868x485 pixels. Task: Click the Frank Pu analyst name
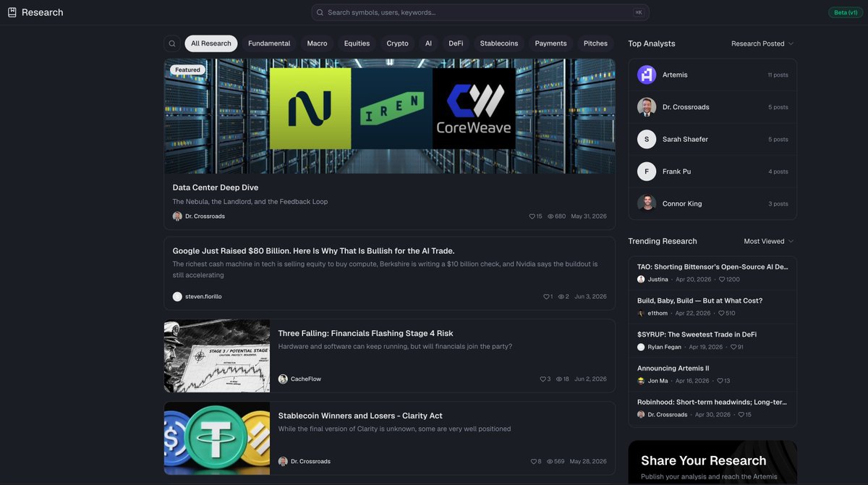pos(676,172)
